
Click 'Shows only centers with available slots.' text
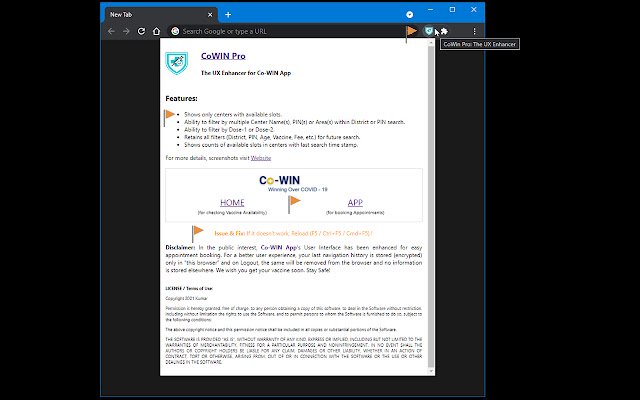[x=233, y=114]
